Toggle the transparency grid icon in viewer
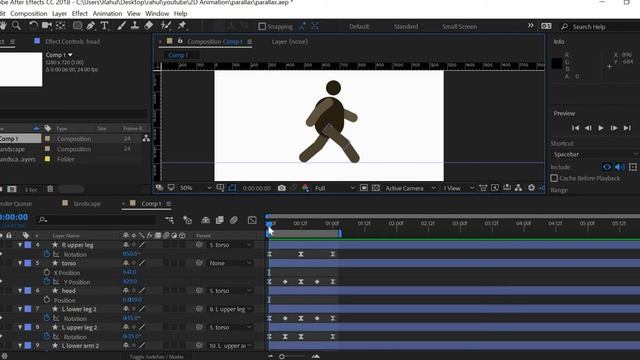Viewport: 640px width, 360px height. click(376, 188)
